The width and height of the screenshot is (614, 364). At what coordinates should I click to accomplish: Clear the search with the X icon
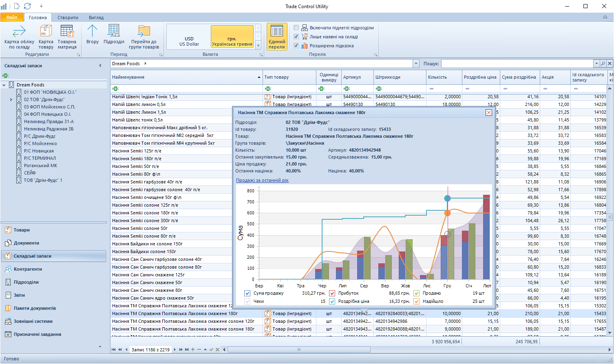610,64
